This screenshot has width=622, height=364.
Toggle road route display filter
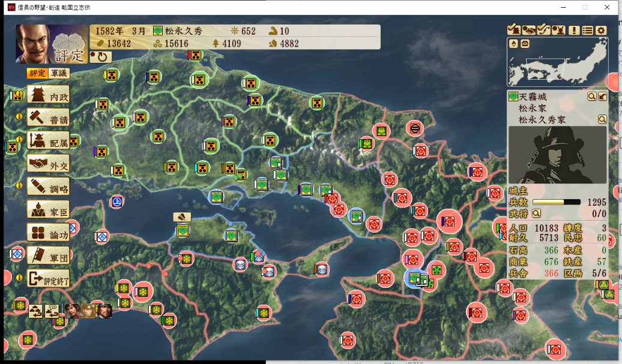(x=543, y=30)
